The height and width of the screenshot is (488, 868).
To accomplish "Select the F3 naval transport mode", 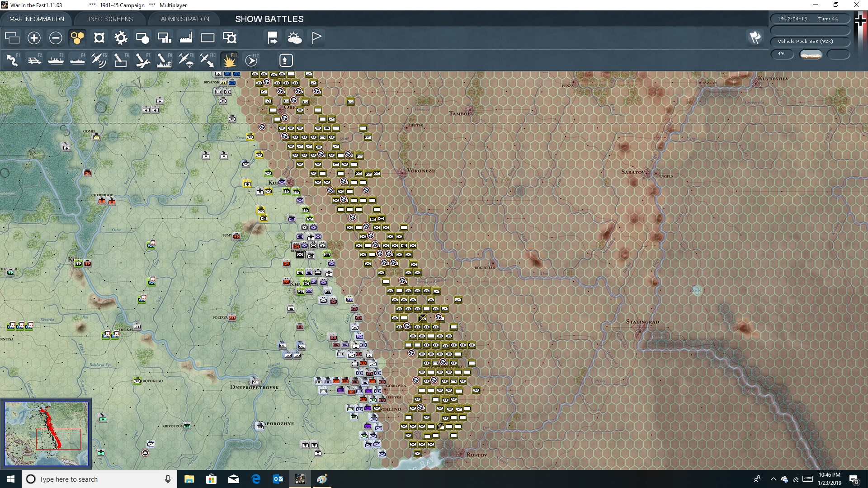I will pos(56,60).
